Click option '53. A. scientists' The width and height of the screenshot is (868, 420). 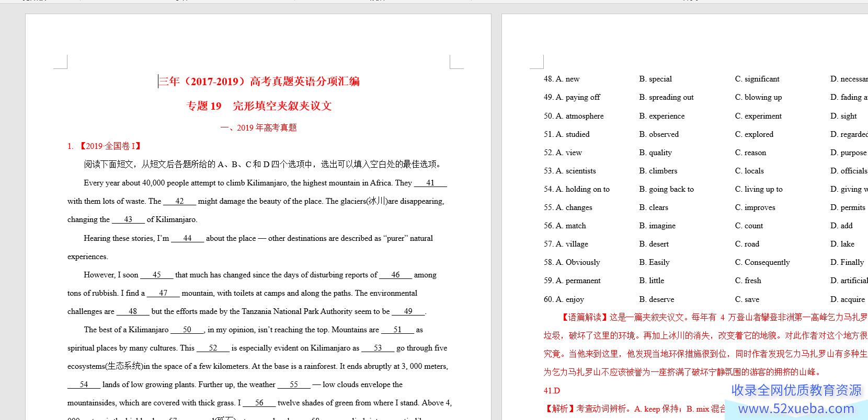pos(570,171)
